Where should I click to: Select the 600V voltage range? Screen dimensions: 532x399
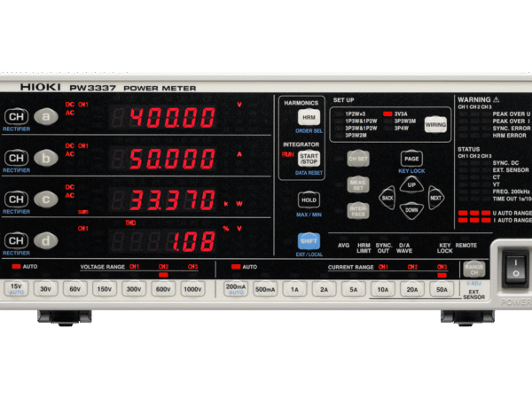tap(163, 288)
